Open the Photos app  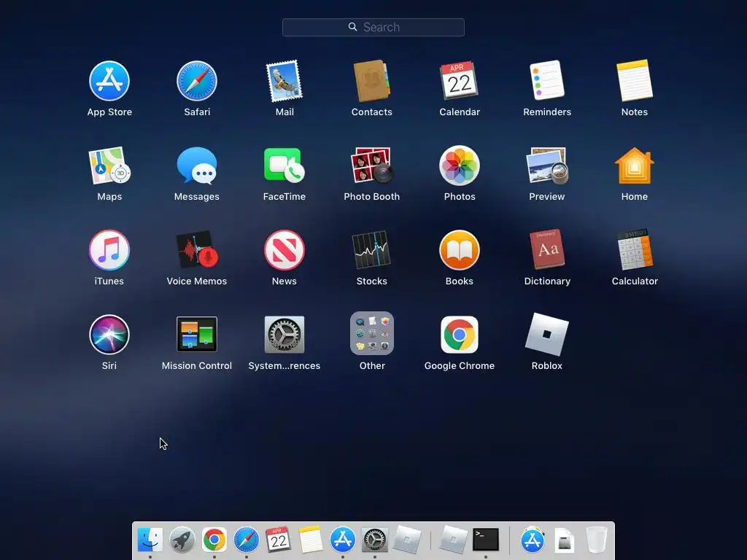coord(460,166)
